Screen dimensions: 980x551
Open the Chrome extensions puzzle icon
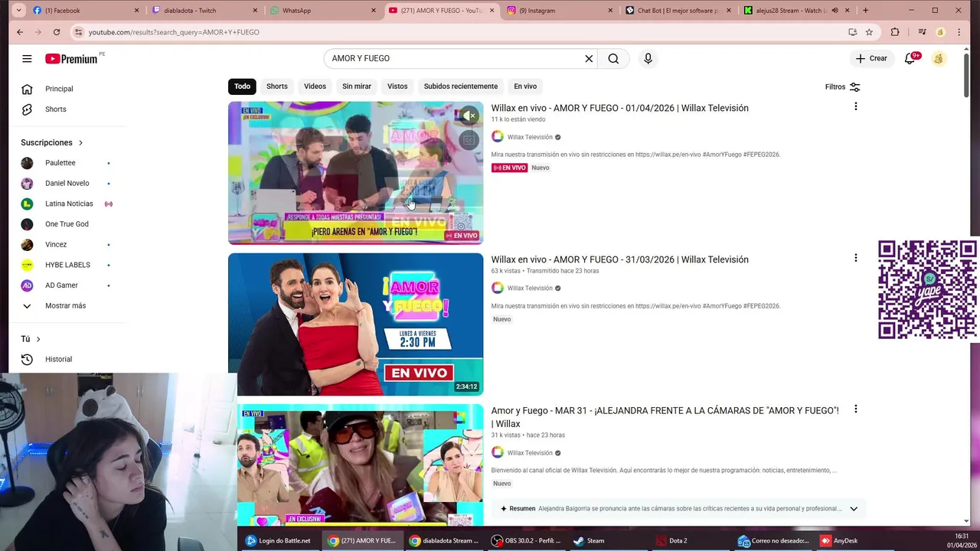pyautogui.click(x=895, y=32)
